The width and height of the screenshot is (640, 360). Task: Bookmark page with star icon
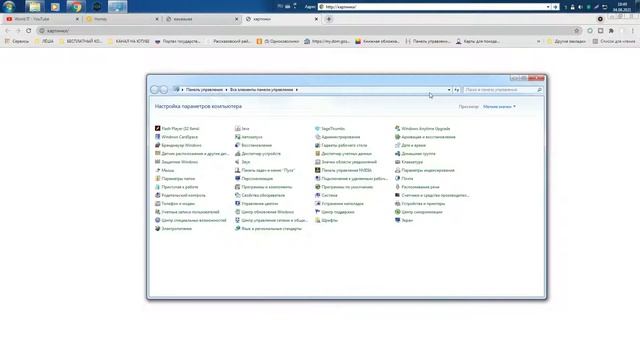pos(576,31)
